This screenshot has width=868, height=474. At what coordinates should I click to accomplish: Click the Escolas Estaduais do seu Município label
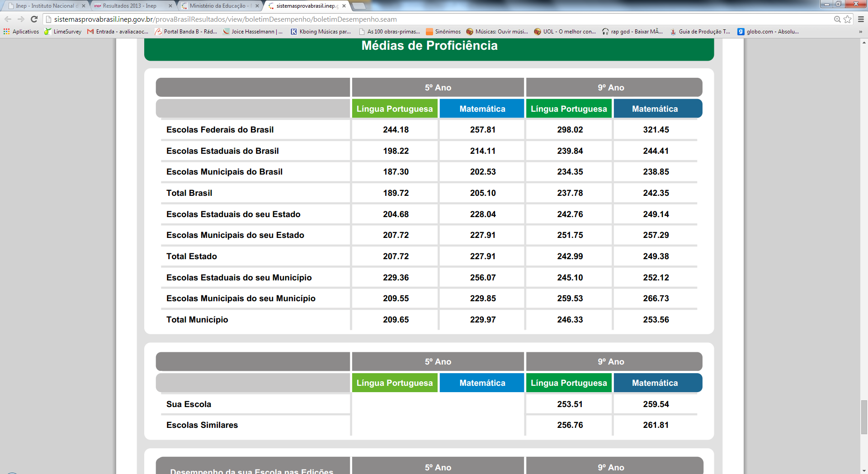239,278
